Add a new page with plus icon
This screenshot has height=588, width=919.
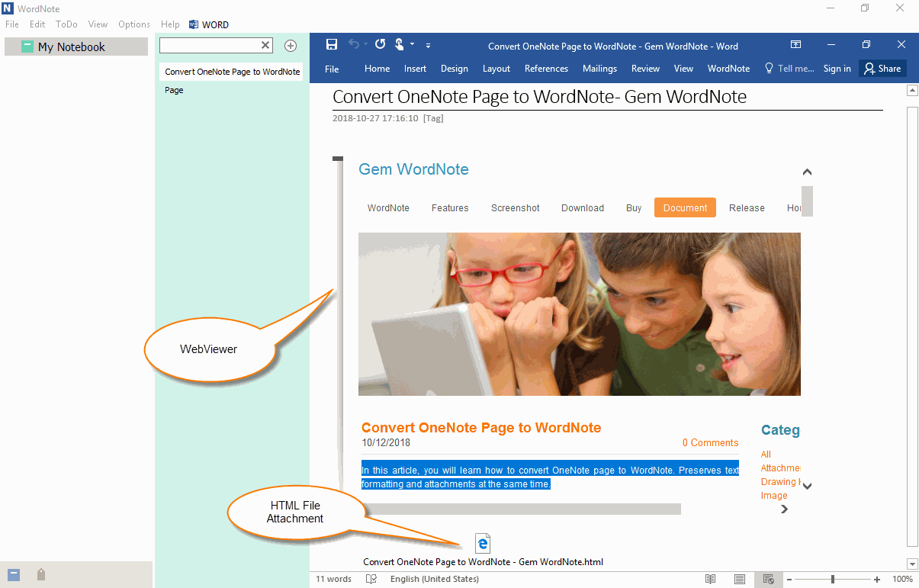[x=291, y=46]
